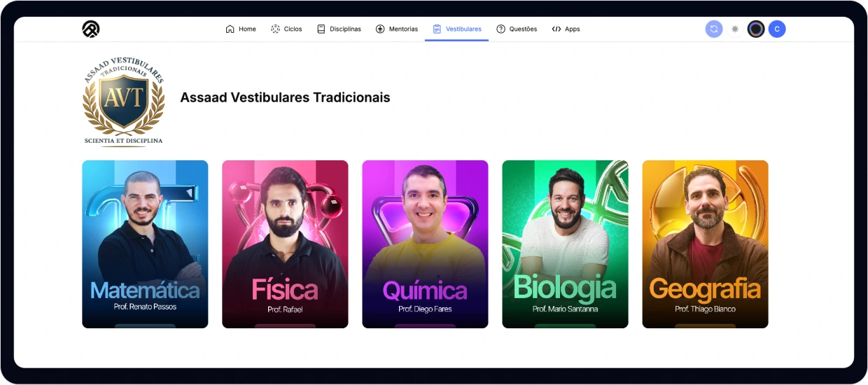Open the blue 'C' user account menu
868x385 pixels.
click(x=777, y=29)
